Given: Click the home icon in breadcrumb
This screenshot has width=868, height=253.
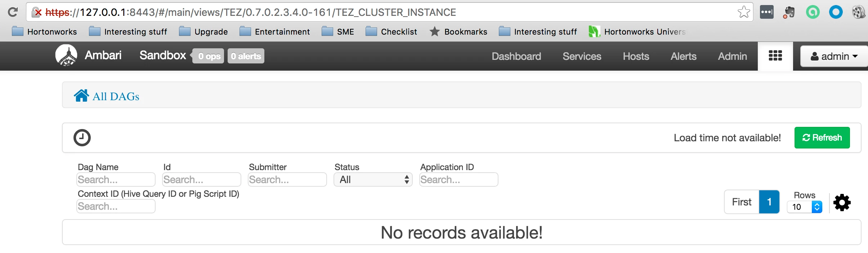Looking at the screenshot, I should [81, 96].
